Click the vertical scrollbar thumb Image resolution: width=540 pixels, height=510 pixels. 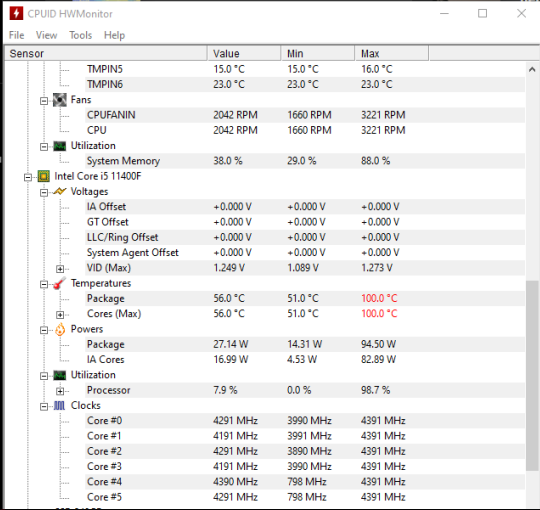532,375
